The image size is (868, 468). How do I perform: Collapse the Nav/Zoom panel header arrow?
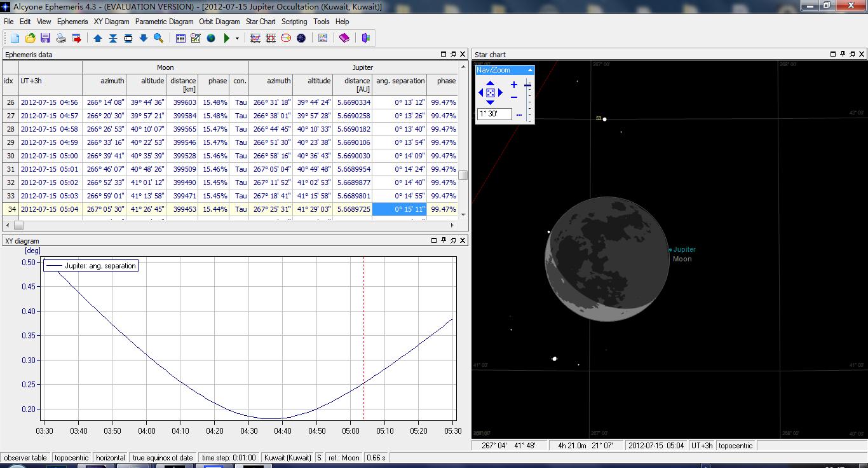(530, 70)
